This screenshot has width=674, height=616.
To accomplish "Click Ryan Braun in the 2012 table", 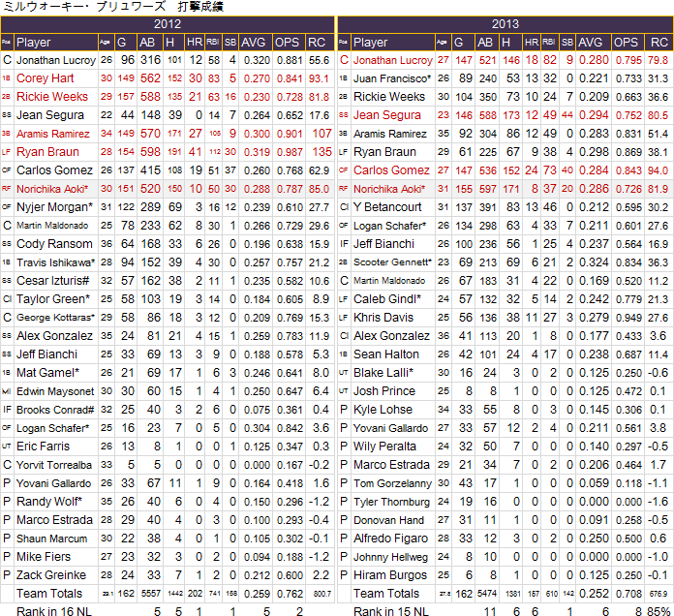I will pyautogui.click(x=47, y=152).
